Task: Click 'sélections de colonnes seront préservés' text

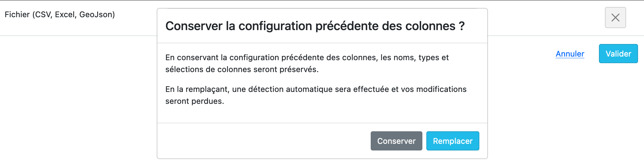Action: (x=242, y=69)
